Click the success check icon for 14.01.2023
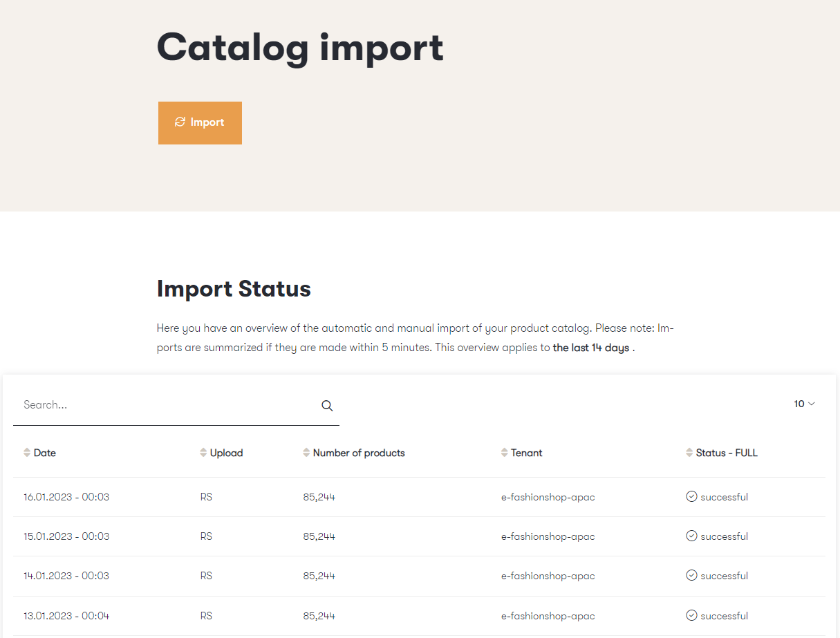 691,575
